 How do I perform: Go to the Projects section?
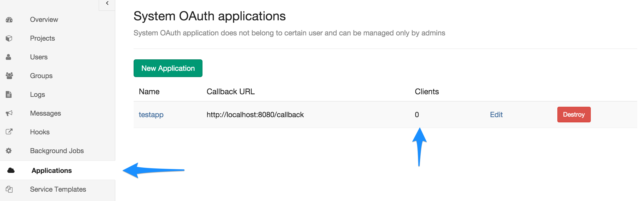coord(42,38)
